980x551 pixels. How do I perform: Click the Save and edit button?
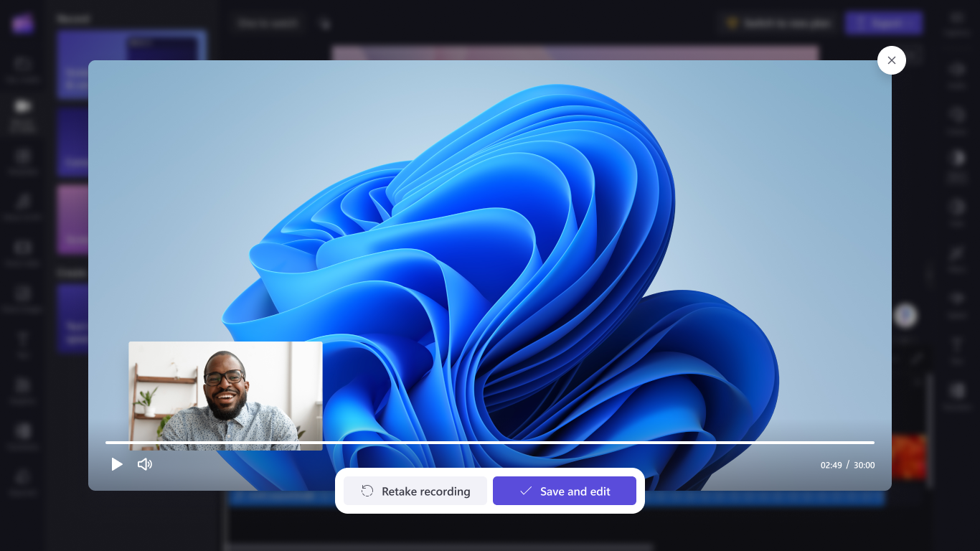pos(565,491)
